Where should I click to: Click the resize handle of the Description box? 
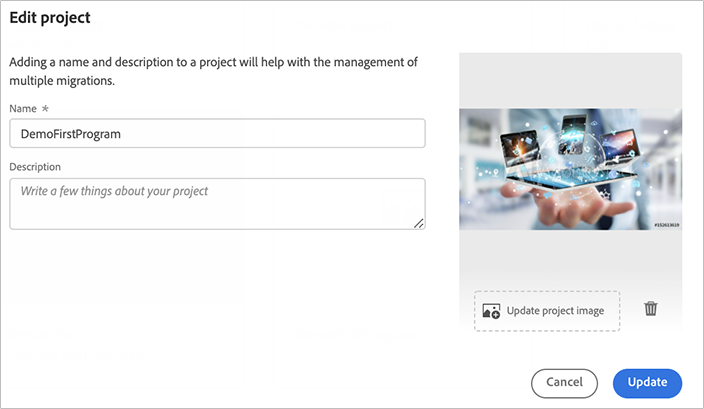tap(418, 222)
